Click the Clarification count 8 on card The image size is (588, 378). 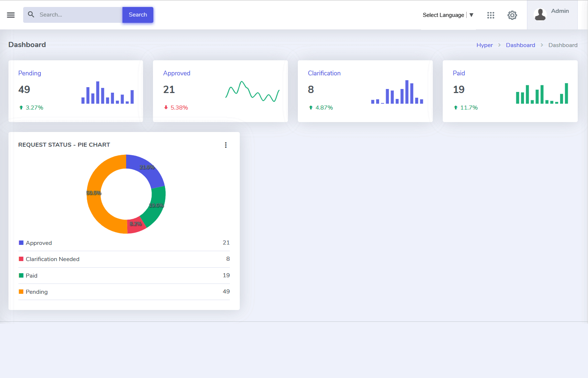pos(311,90)
